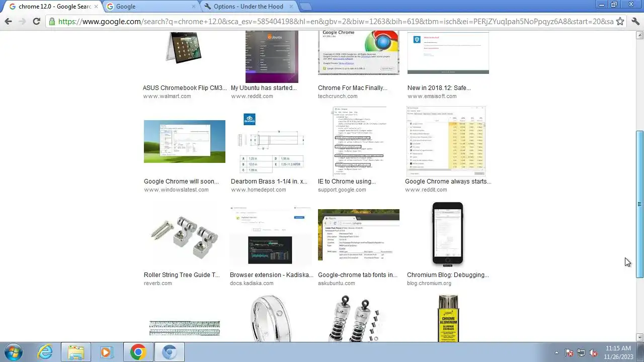Open 'Browser extension - Kadiska...' link

coord(271,275)
